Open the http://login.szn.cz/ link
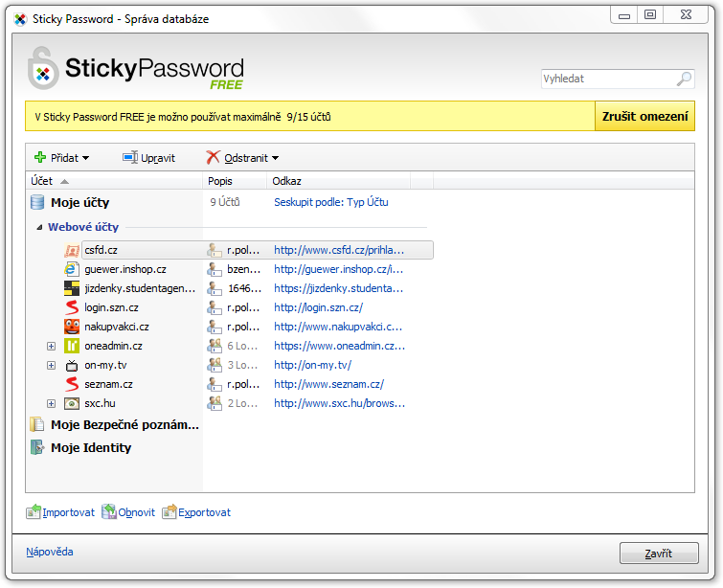 coord(318,307)
